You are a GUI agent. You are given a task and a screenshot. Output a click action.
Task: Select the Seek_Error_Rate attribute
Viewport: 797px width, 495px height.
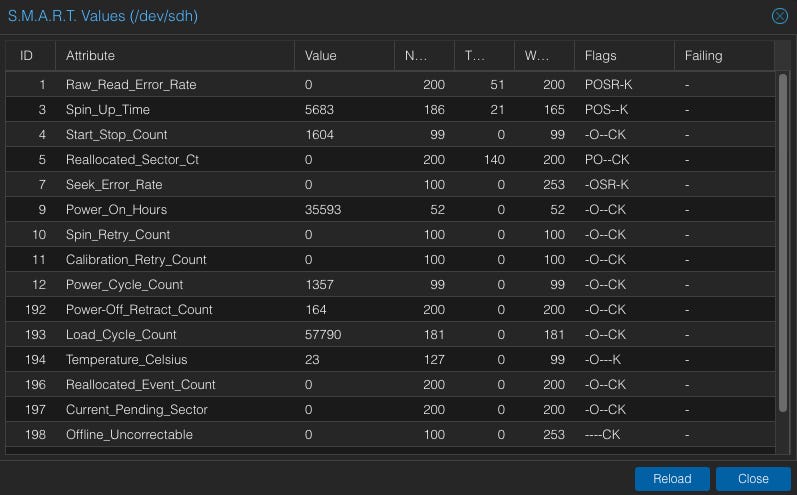[x=114, y=184]
